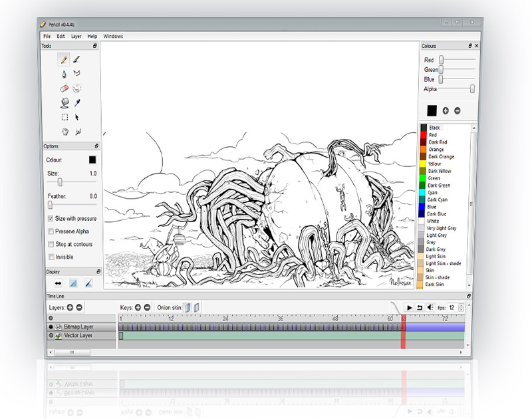Screen dimensions: 532x419
Task: Pick Cyan from colour list
Action: [x=432, y=192]
